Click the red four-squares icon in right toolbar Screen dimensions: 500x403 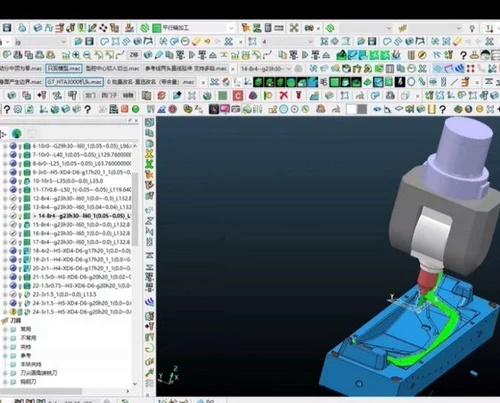[471, 69]
